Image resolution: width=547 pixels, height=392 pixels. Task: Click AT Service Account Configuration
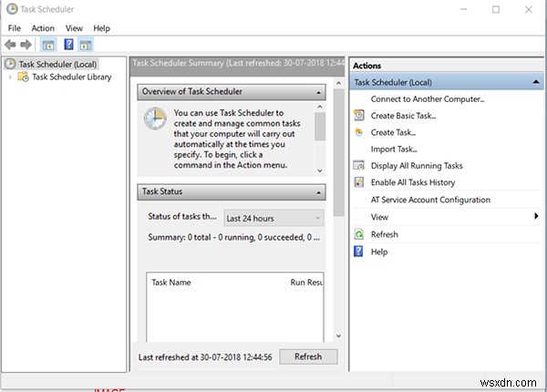click(x=430, y=200)
